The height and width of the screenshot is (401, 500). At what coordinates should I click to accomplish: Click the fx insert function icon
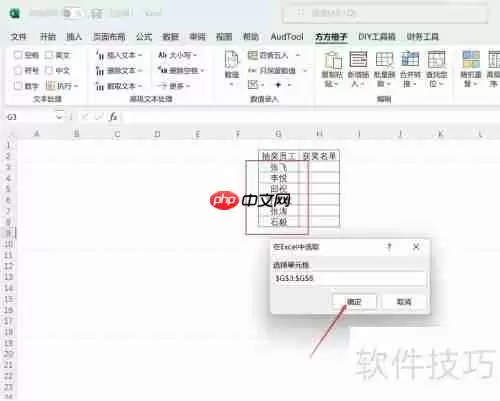(x=113, y=117)
